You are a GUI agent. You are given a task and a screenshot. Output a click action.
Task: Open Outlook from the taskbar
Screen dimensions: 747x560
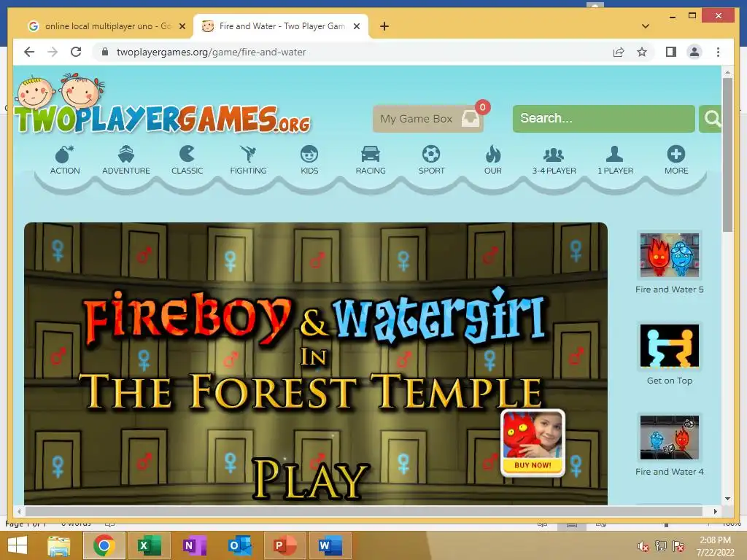pos(240,545)
